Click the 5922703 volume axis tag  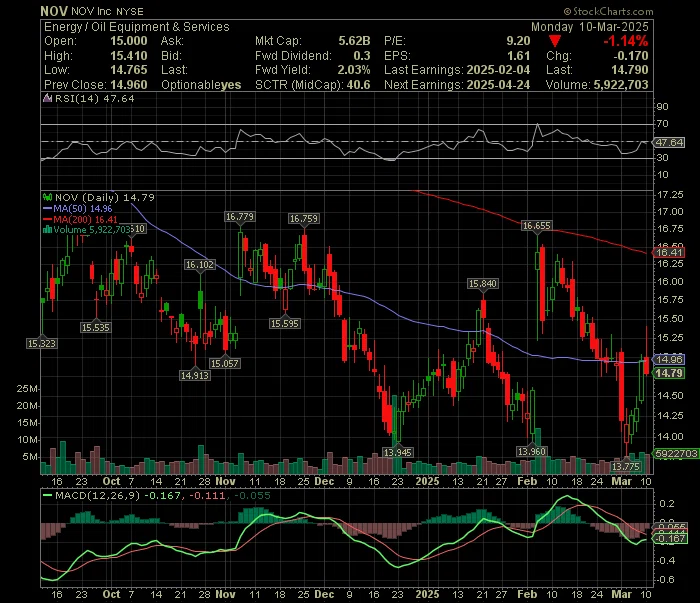(676, 453)
